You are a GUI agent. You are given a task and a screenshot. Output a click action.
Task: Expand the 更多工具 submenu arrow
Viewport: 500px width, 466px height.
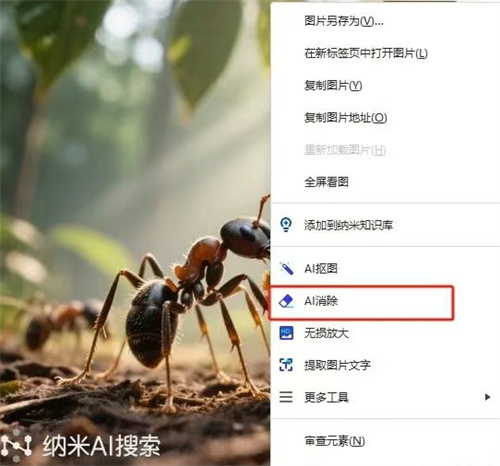(x=487, y=397)
